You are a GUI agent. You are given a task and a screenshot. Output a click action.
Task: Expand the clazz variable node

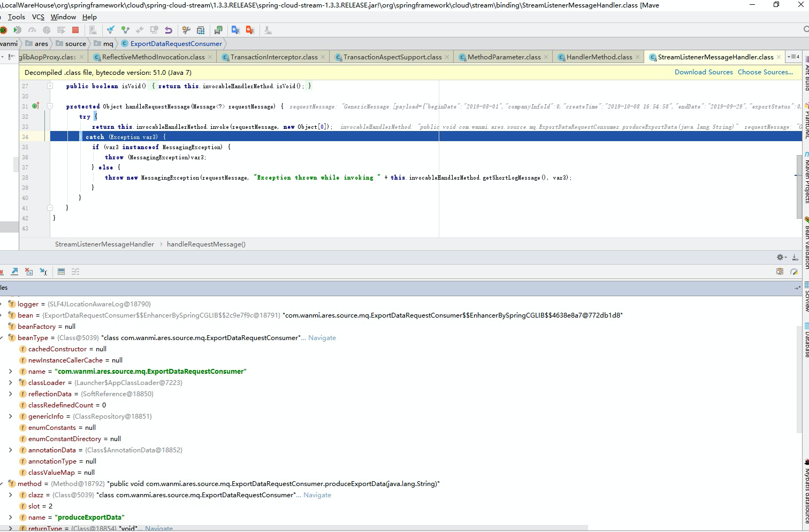coord(10,495)
